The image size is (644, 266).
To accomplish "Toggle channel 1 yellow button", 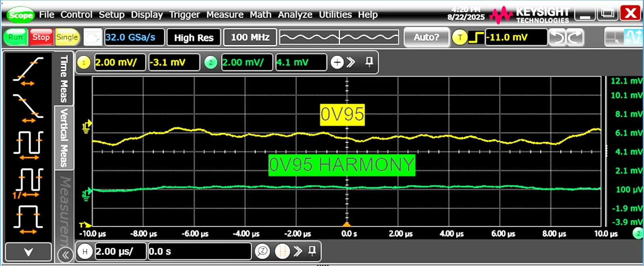I will click(84, 62).
